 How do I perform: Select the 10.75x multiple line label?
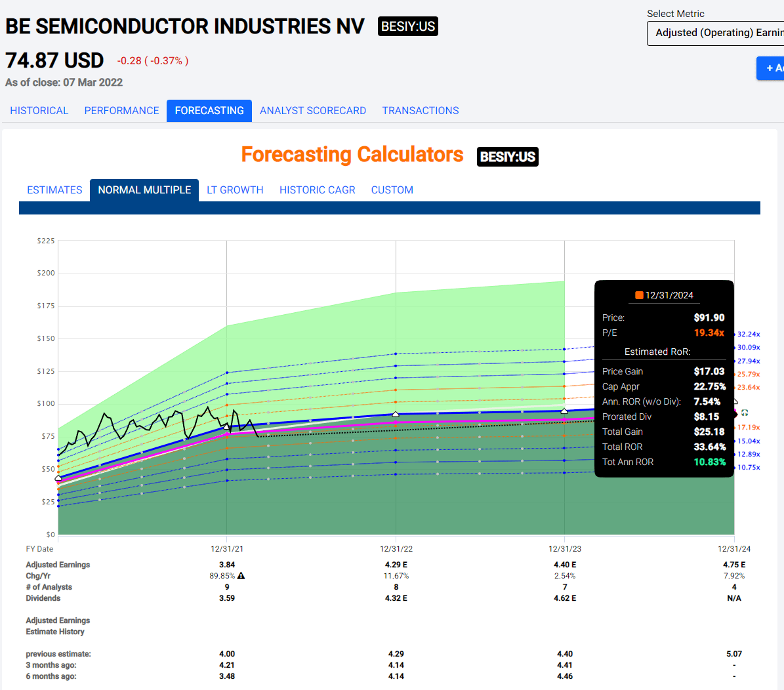tap(749, 467)
